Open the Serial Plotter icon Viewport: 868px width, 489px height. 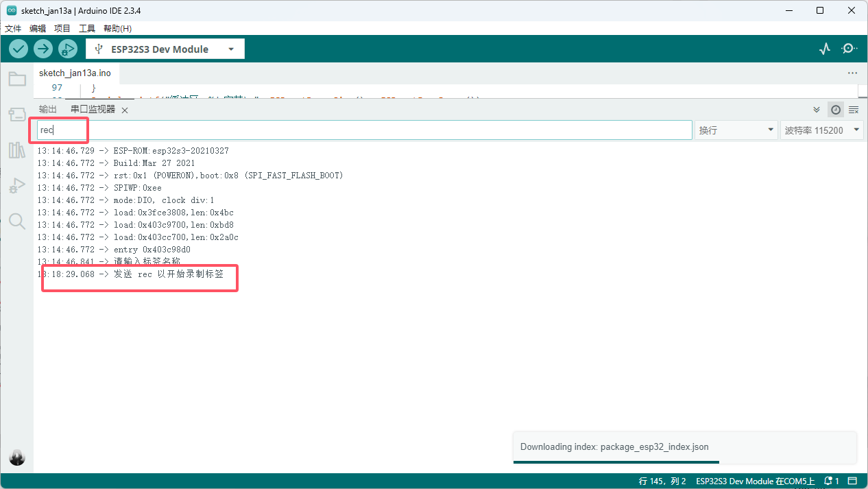(x=825, y=49)
